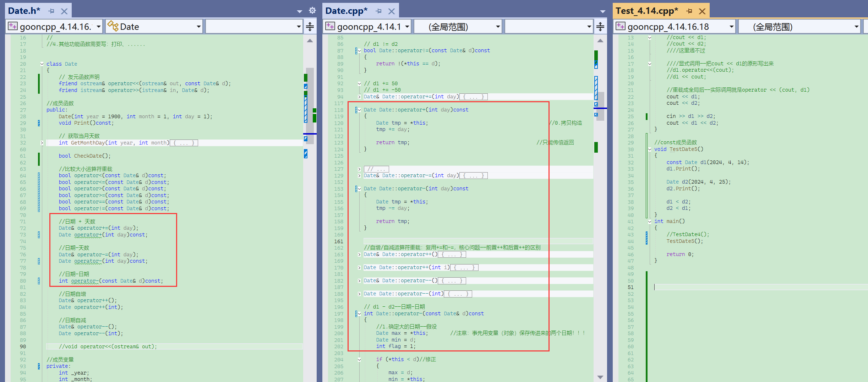The height and width of the screenshot is (382, 868).
Task: Click the friend ostream operator<< declaration
Action: [145, 83]
